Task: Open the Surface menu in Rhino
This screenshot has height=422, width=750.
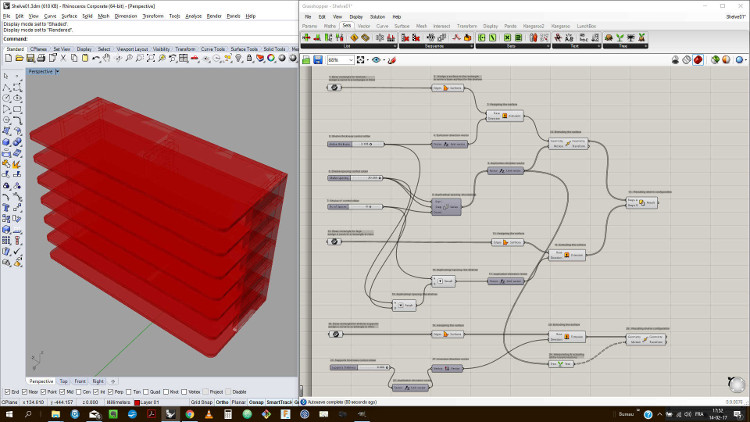Action: (x=69, y=16)
